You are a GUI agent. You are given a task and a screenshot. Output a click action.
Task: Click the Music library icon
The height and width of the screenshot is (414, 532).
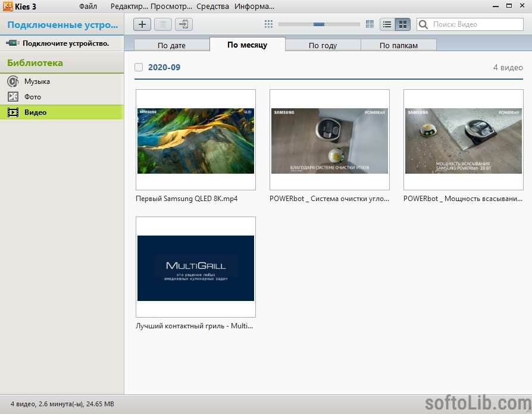coord(13,81)
